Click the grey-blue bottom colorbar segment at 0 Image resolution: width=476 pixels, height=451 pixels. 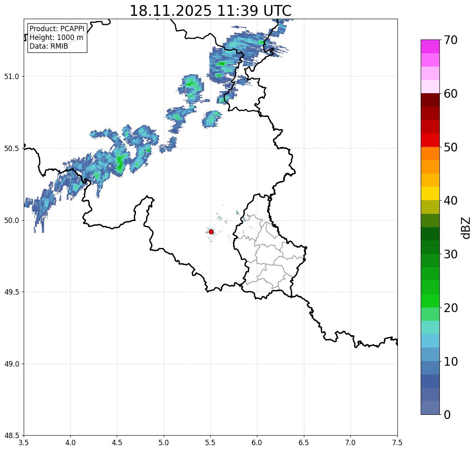click(x=430, y=408)
